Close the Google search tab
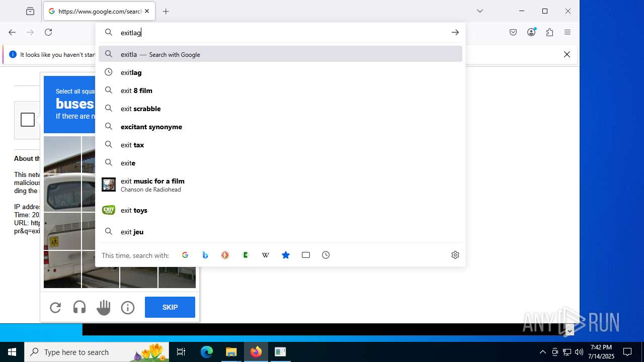The image size is (644, 362). [x=147, y=11]
